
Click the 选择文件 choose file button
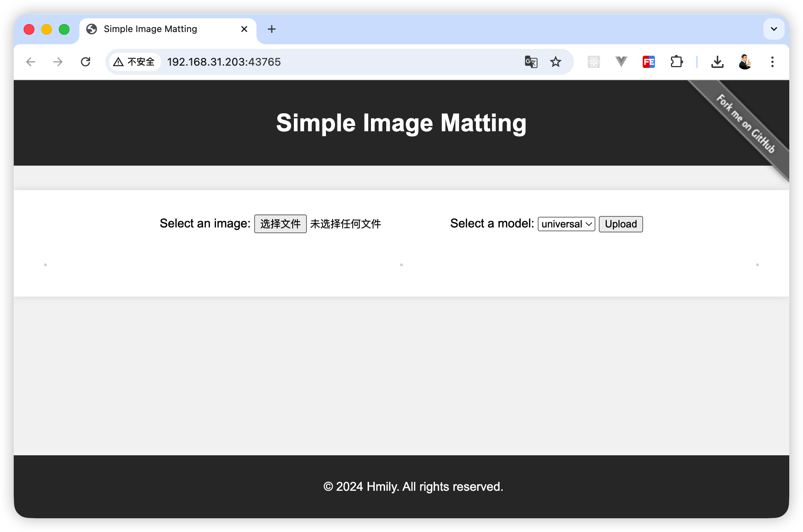280,224
